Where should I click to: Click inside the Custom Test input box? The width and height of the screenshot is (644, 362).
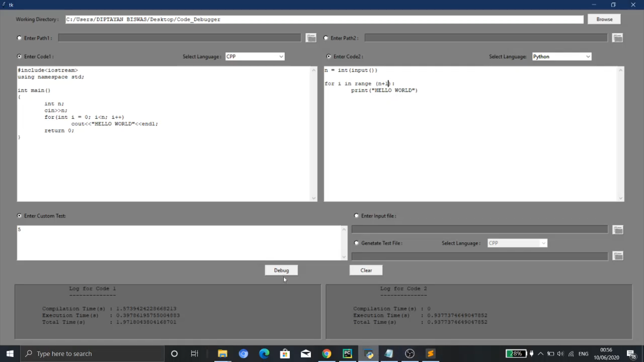178,243
